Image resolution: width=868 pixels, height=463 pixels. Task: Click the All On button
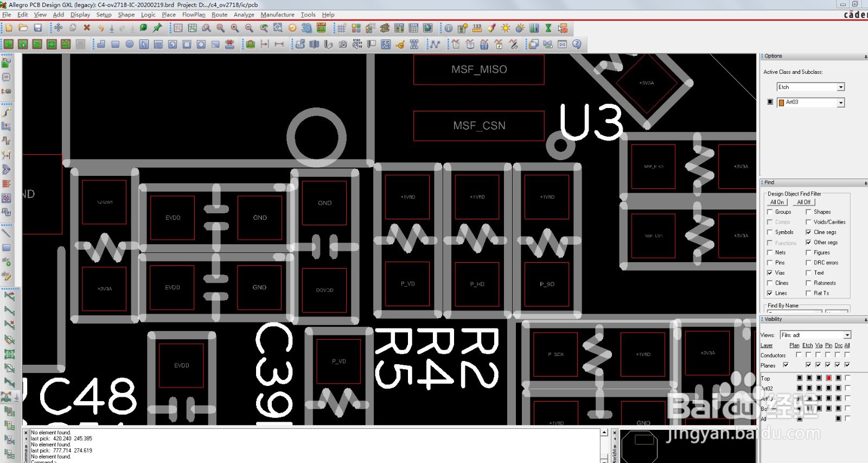tap(777, 202)
